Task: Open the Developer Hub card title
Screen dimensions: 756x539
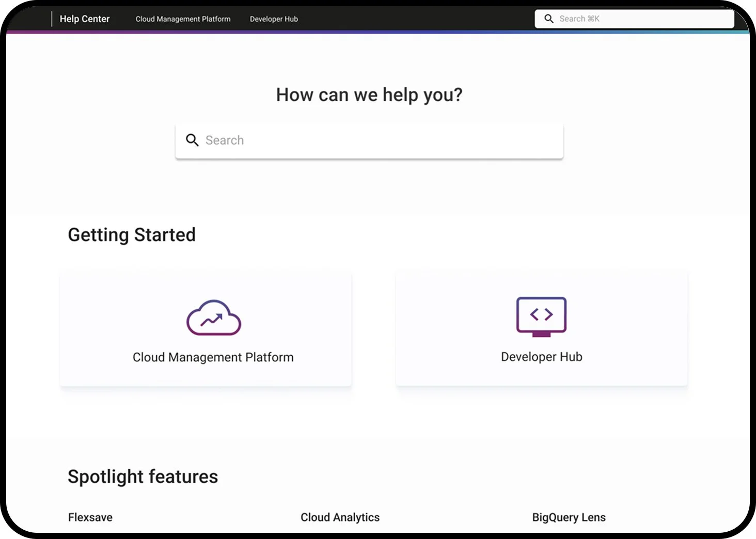Action: 542,357
